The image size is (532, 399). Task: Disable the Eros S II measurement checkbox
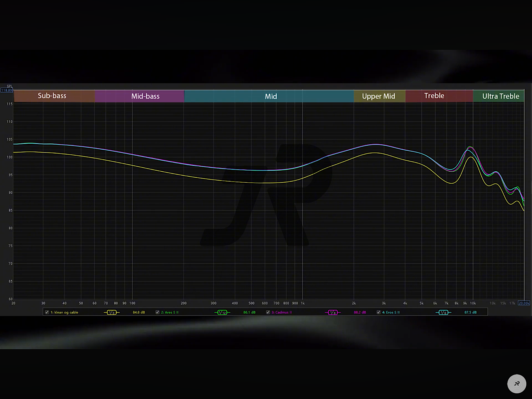378,312
